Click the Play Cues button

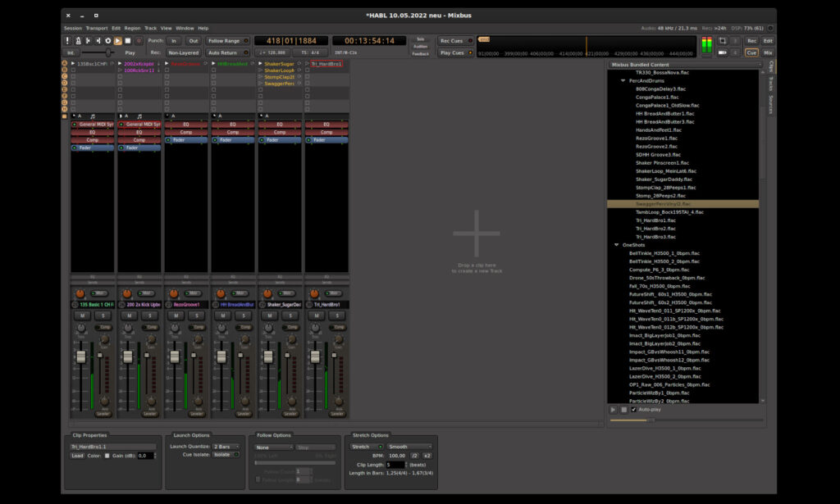pos(456,52)
